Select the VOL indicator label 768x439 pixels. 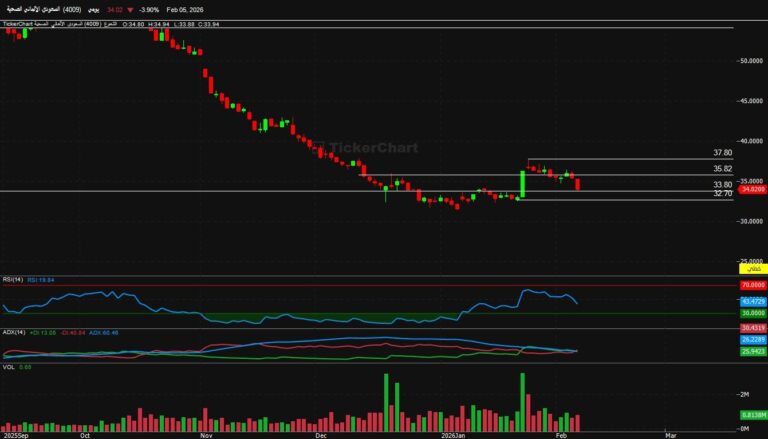[x=10, y=367]
